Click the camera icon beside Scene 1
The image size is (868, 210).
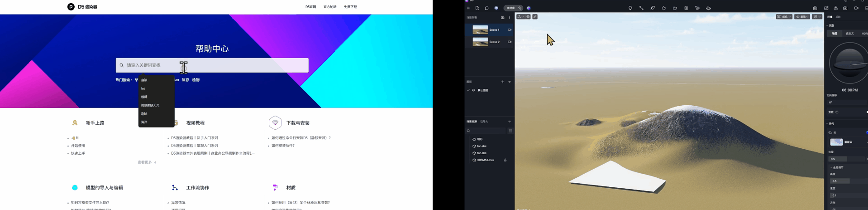[x=510, y=30]
